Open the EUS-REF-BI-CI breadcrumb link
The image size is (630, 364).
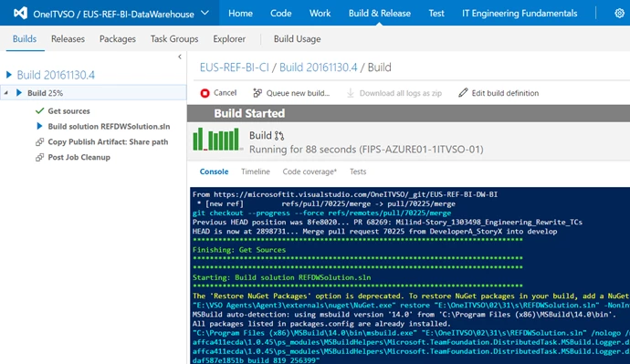235,67
